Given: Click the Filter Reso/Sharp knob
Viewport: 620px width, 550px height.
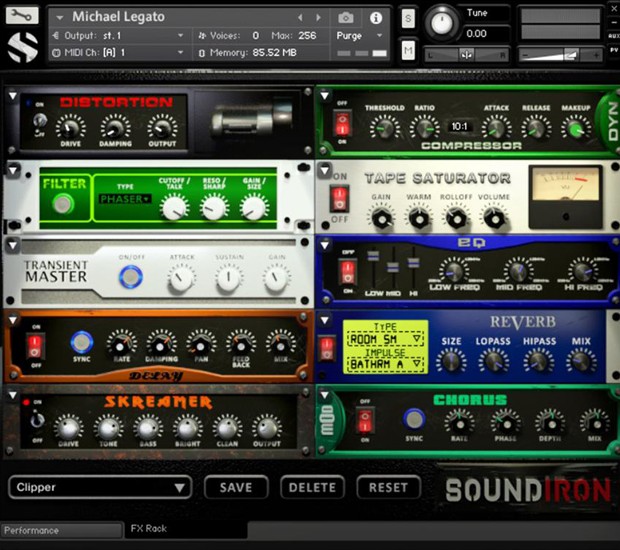Looking at the screenshot, I should pyautogui.click(x=214, y=208).
